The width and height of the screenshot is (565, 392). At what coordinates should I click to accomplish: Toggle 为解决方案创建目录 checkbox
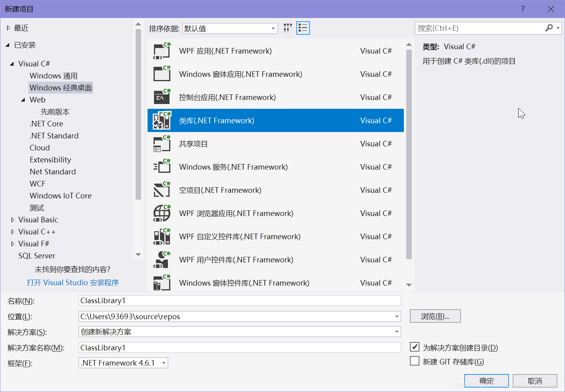pyautogui.click(x=415, y=347)
